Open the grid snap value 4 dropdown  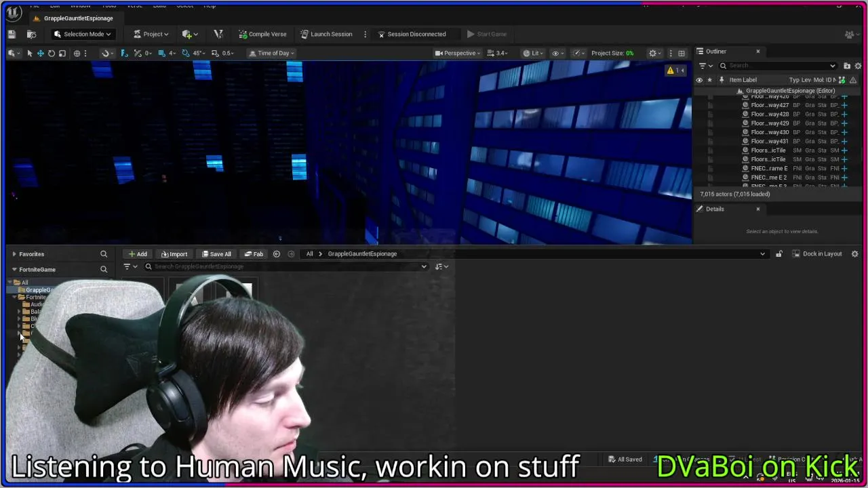click(172, 53)
